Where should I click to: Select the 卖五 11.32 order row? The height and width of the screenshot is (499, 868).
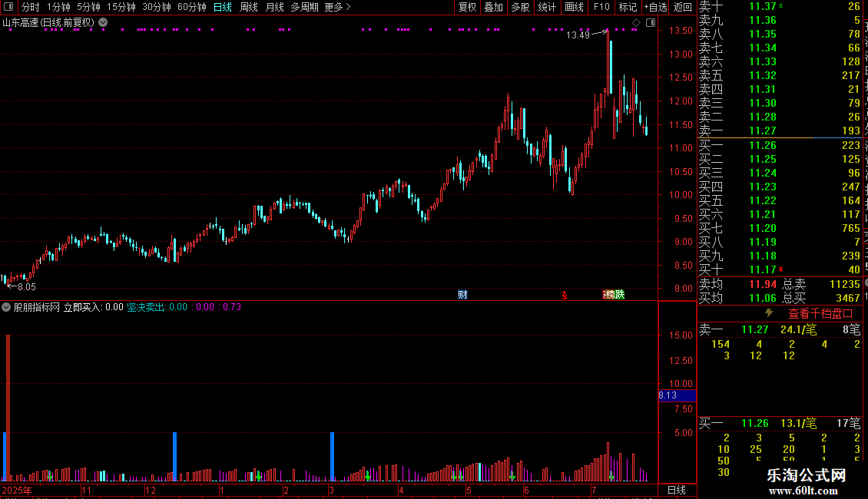780,75
